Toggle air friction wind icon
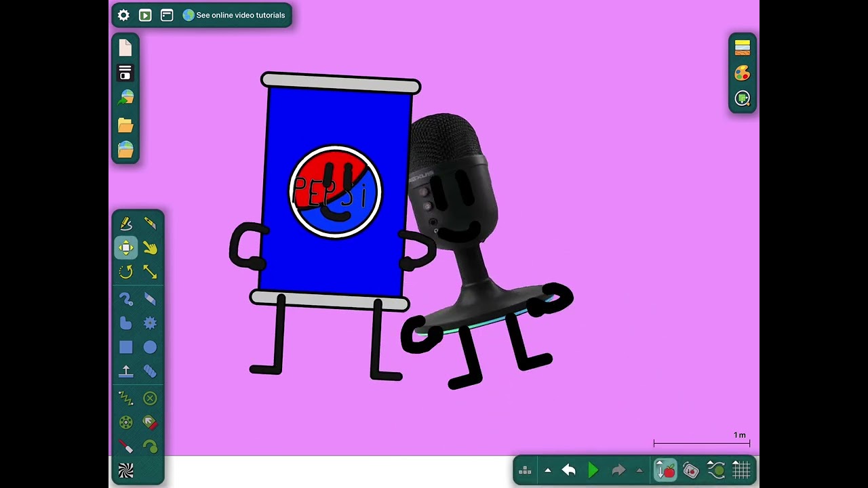The width and height of the screenshot is (868, 488). pos(716,470)
